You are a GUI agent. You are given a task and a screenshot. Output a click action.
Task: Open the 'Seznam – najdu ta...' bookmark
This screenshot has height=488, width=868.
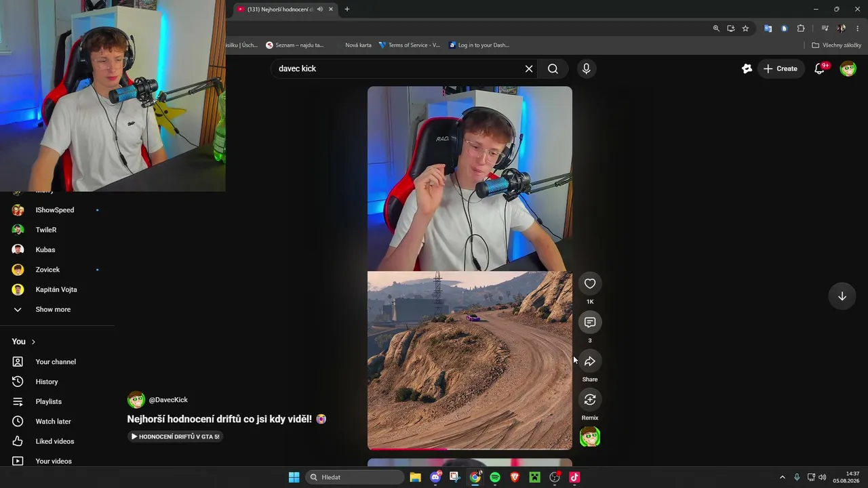pyautogui.click(x=295, y=45)
